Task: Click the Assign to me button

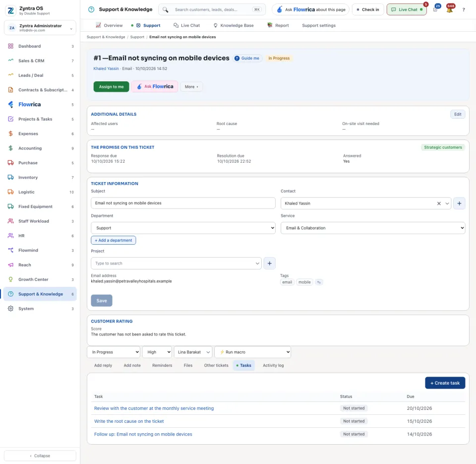Action: click(111, 87)
